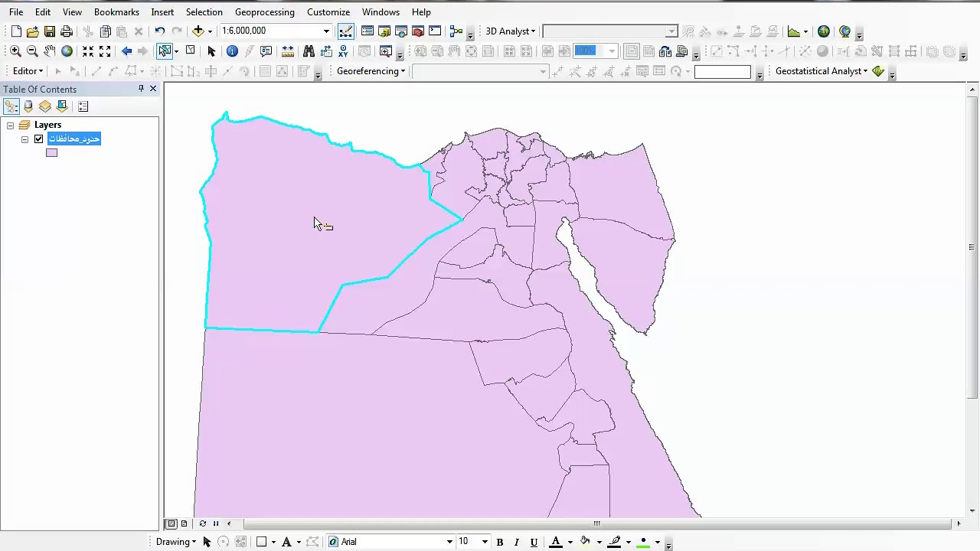Select the Zoom Out tool
The height and width of the screenshot is (551, 980).
[32, 51]
